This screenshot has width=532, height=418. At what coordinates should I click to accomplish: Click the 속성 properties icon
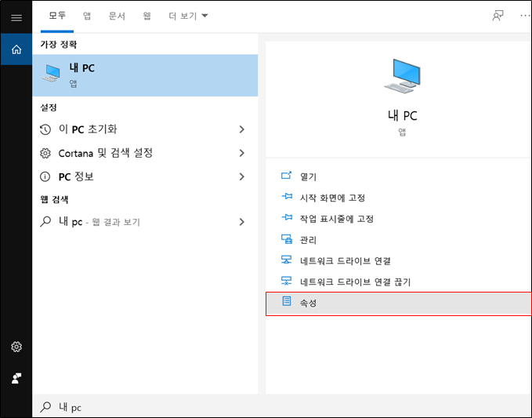pos(287,301)
